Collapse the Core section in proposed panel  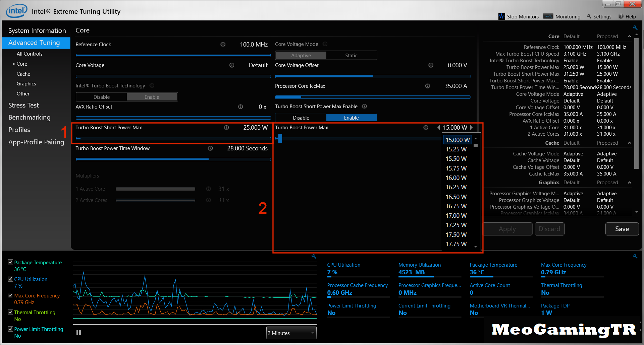tap(629, 36)
